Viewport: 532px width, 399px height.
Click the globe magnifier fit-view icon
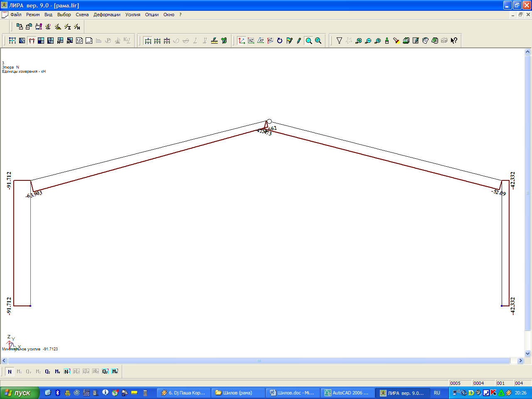pyautogui.click(x=318, y=40)
